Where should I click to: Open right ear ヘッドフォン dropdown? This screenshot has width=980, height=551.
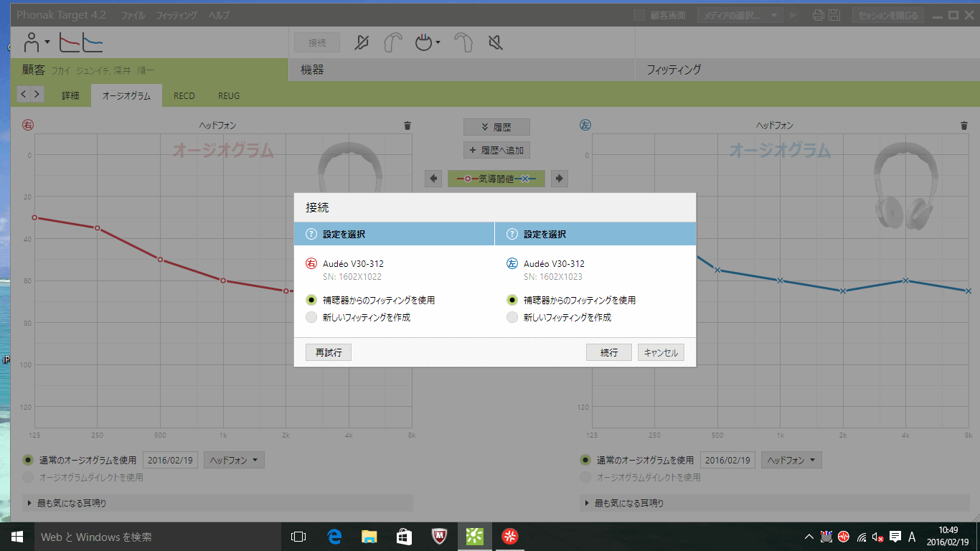click(234, 460)
